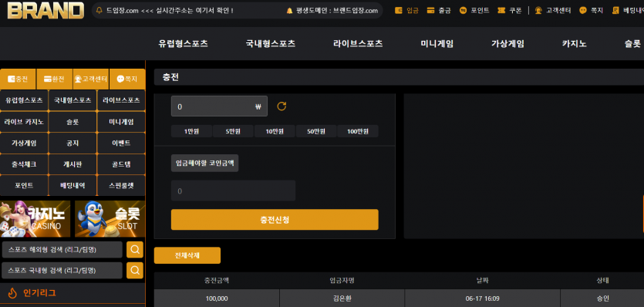Open 쿠폰 coupon in top bar
The image size is (644, 307).
509,11
